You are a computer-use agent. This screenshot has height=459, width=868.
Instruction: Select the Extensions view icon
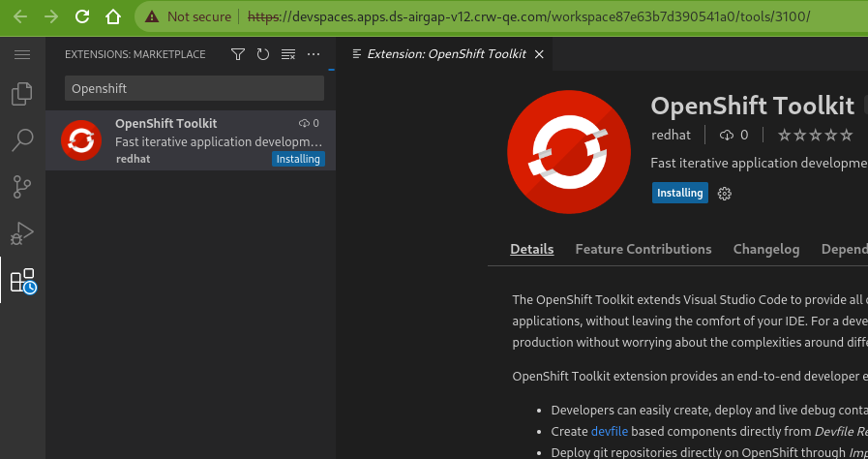(x=21, y=281)
